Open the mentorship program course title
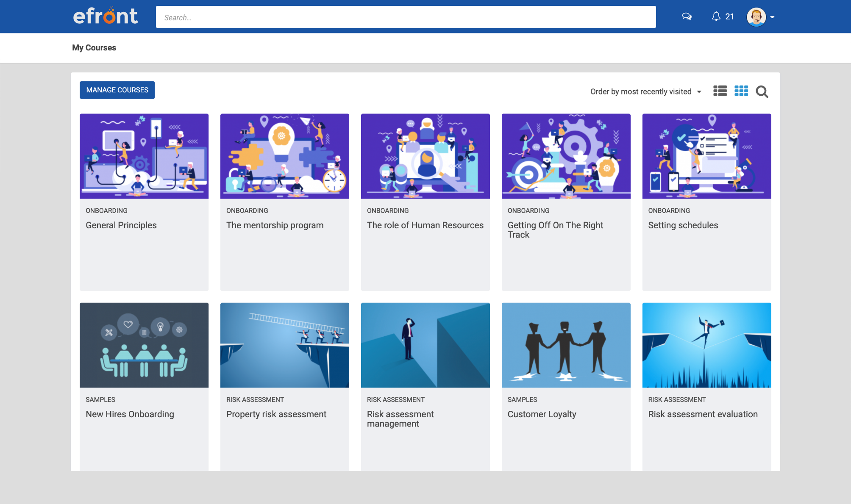 tap(275, 225)
